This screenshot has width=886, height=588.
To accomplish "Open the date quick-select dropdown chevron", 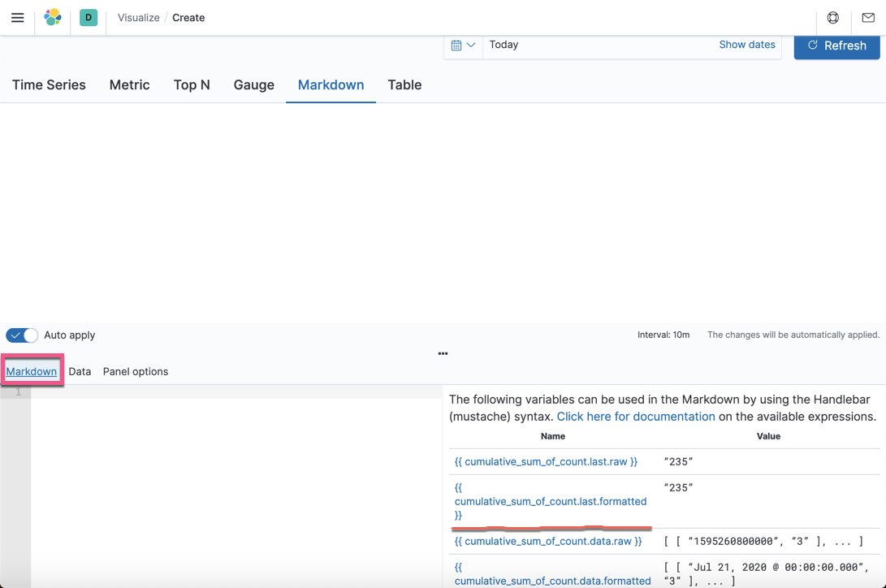I will [x=471, y=45].
